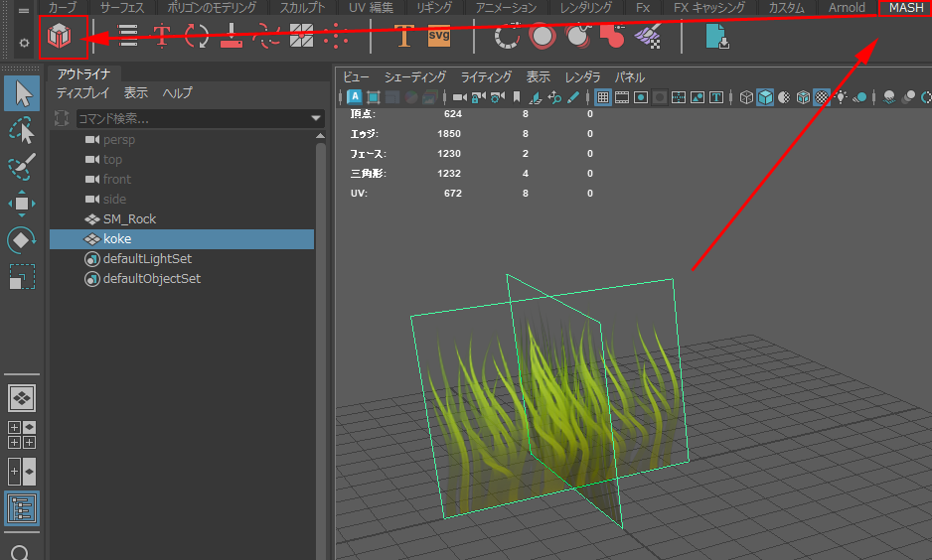Activate the Move tool in toolbox
This screenshot has height=560, width=932.
click(x=22, y=204)
